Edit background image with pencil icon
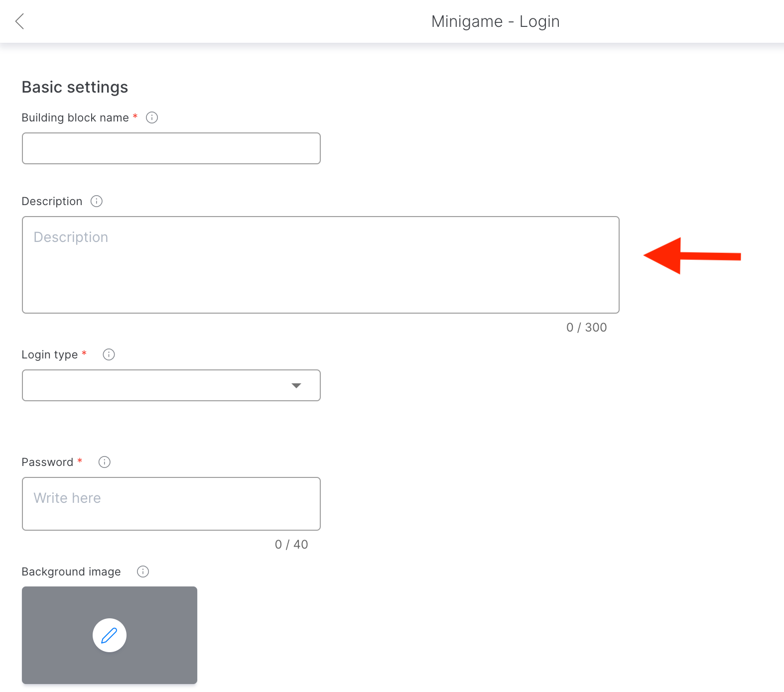 pos(110,635)
